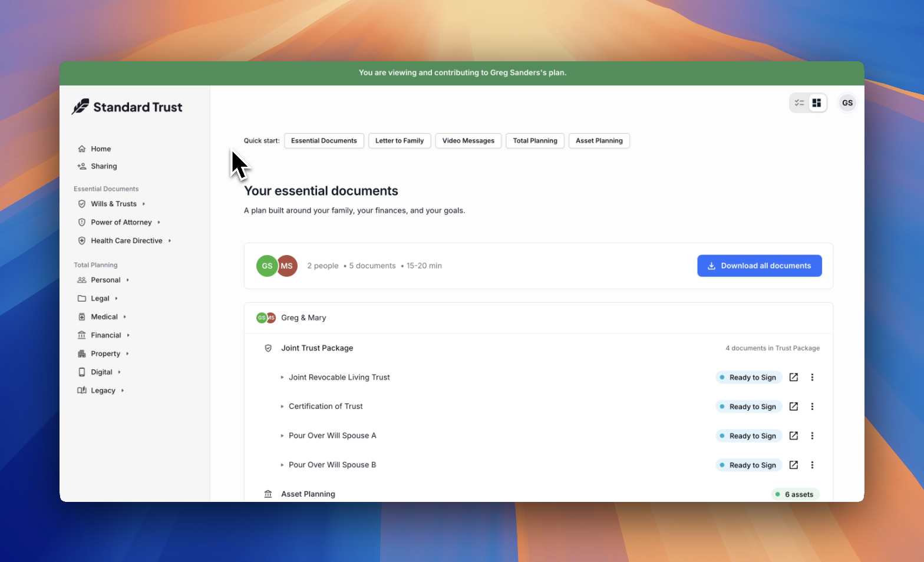Expand the Legacy section arrow
The image size is (924, 562).
(123, 391)
